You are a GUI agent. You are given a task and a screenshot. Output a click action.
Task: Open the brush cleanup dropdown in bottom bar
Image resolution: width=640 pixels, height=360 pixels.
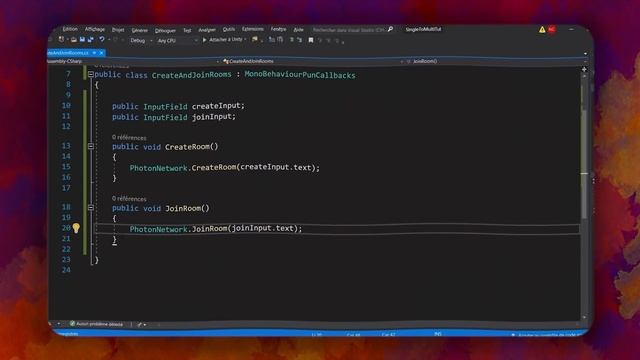click(x=142, y=324)
